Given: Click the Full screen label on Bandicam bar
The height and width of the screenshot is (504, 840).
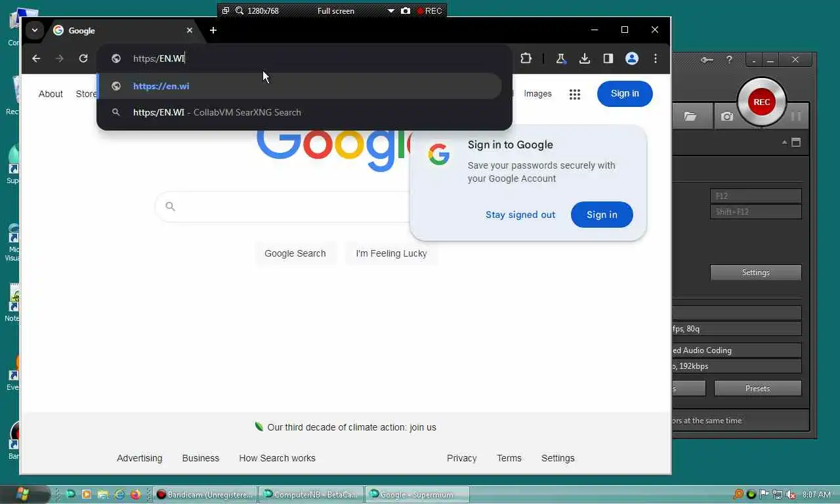Looking at the screenshot, I should (335, 10).
